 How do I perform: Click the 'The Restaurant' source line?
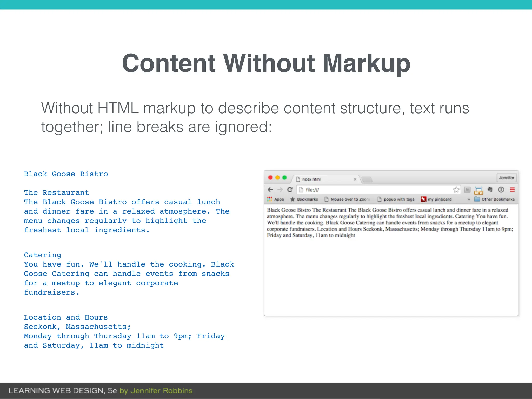click(57, 192)
